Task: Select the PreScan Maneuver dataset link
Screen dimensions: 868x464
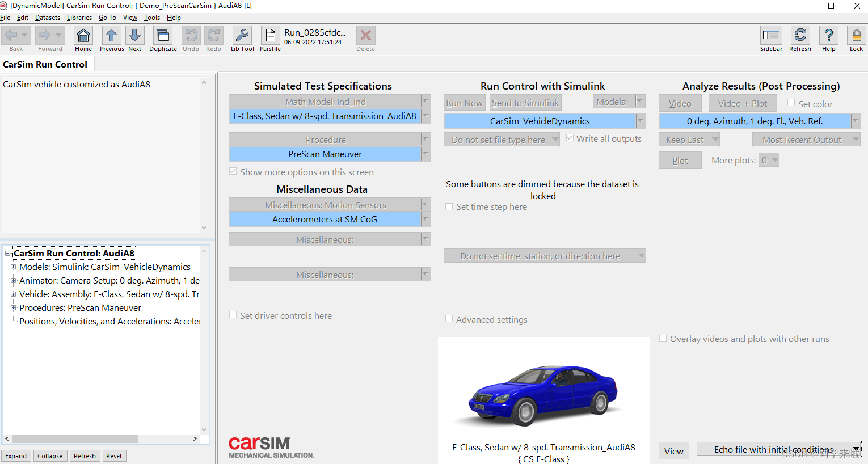Action: coord(325,154)
